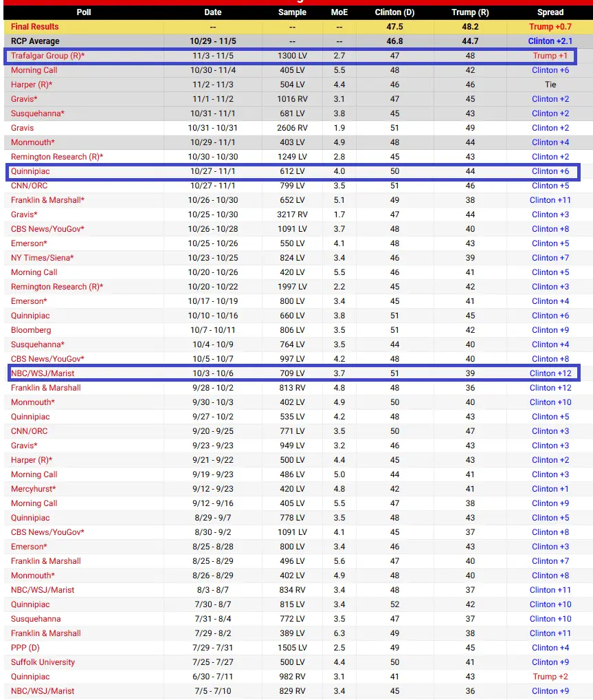Screen dimensions: 593x700
Task: Open the PPP (D) poll link
Action: pos(25,648)
